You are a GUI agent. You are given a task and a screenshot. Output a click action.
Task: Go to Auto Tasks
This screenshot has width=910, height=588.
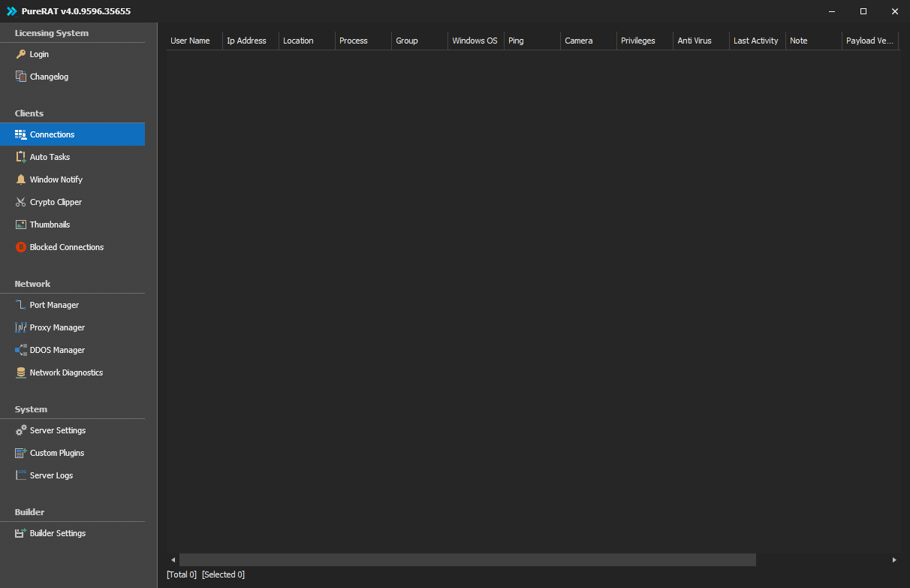[72, 157]
